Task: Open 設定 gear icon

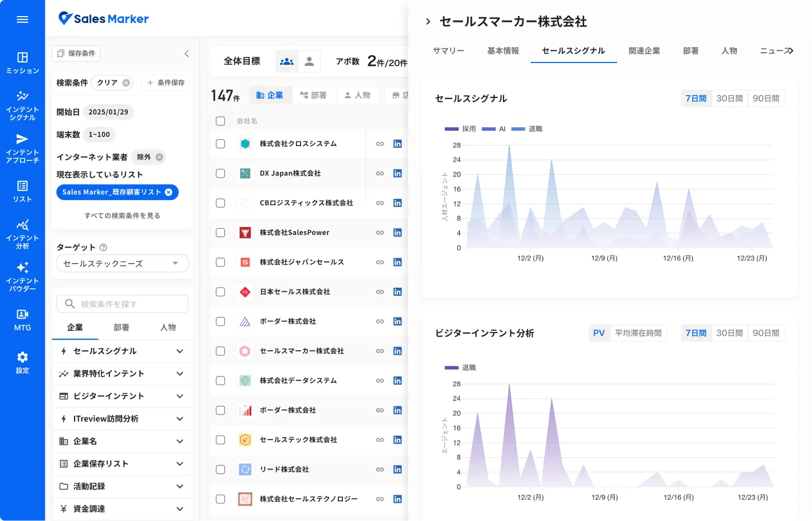Action: coord(22,362)
